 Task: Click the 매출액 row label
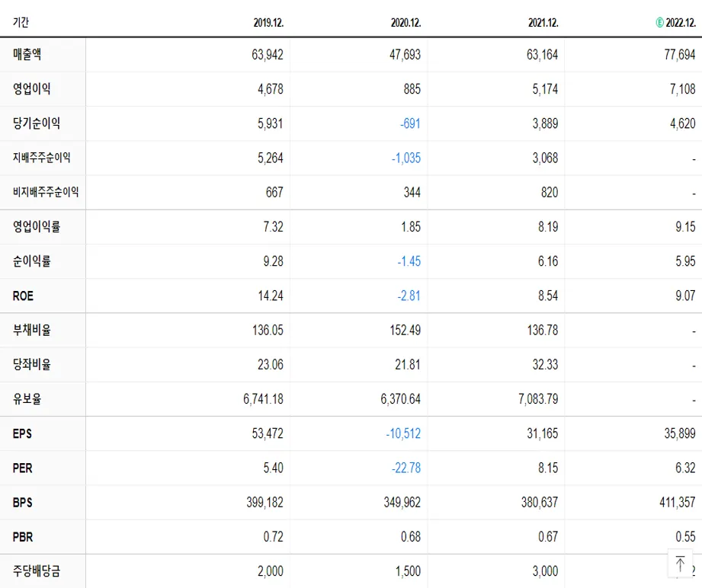[27, 55]
